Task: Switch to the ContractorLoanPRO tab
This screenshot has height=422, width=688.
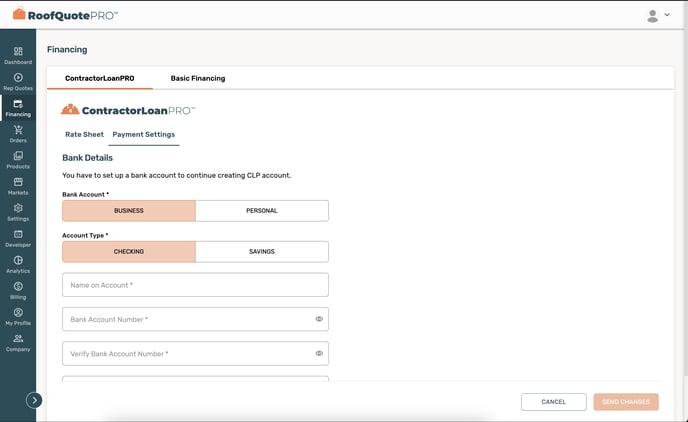Action: 100,78
